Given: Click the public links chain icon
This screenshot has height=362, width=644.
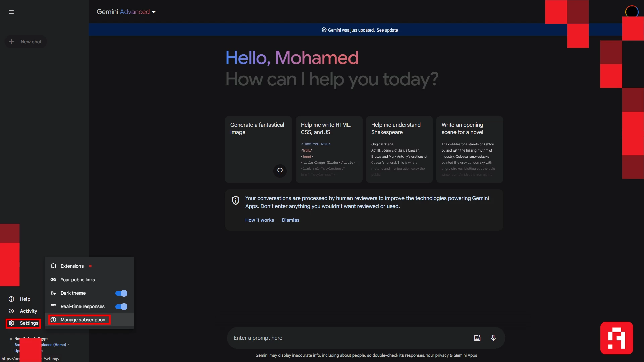Looking at the screenshot, I should click(53, 280).
